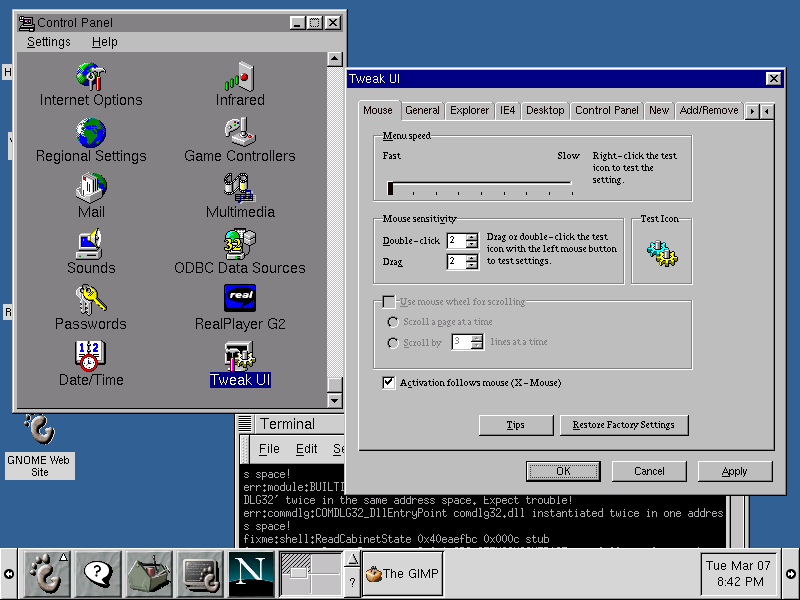Increase the Drag sensitivity value
The width and height of the screenshot is (800, 600).
(x=472, y=258)
